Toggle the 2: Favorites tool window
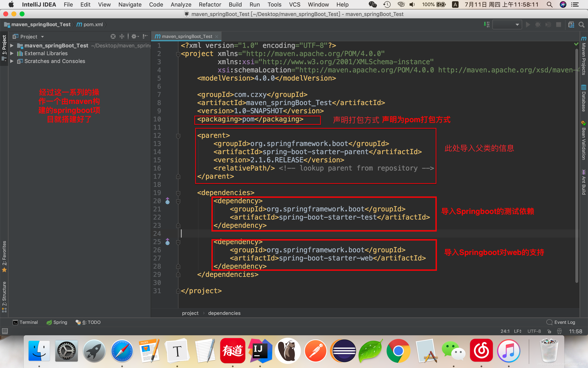This screenshot has width=588, height=368. click(x=4, y=257)
